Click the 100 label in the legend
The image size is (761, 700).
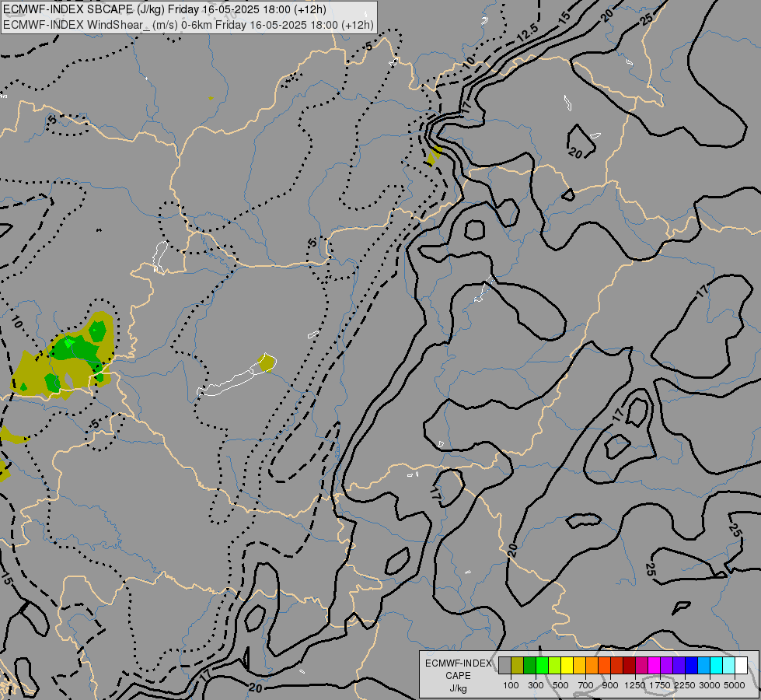point(511,685)
